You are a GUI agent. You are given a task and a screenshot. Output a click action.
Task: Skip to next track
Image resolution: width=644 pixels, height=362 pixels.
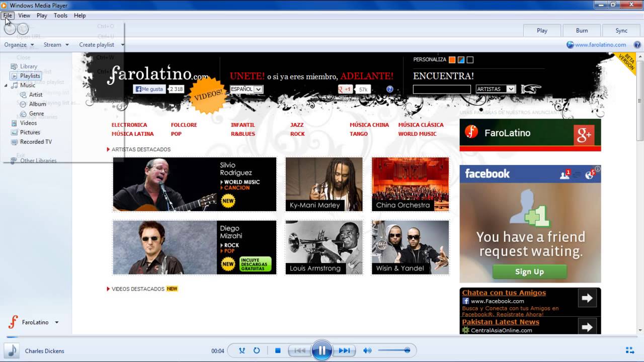[344, 350]
